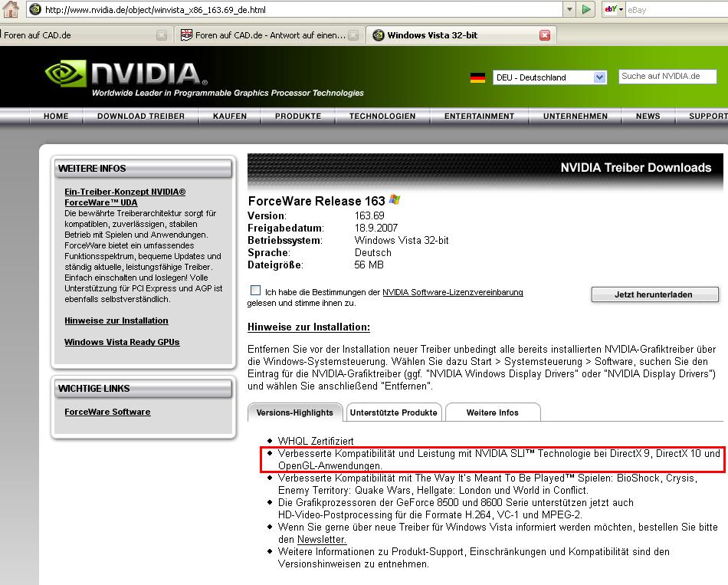
Task: Open the DOWNLOAD TREIBER menu
Action: tap(141, 117)
